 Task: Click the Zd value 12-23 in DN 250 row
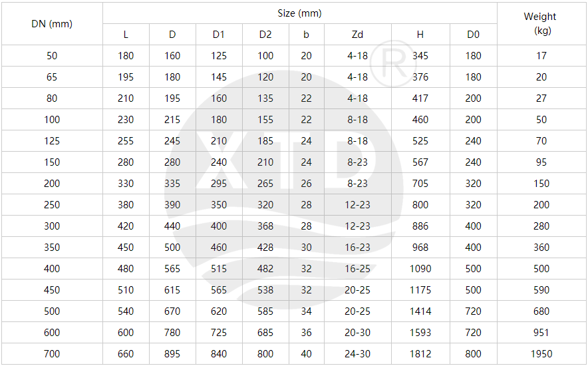tap(357, 205)
